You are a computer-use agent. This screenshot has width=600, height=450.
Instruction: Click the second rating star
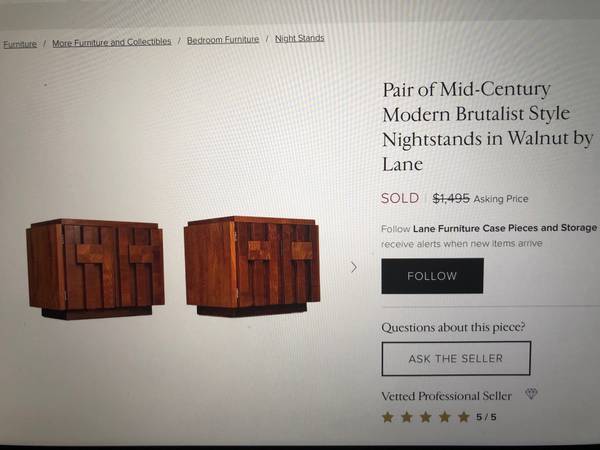point(407,417)
